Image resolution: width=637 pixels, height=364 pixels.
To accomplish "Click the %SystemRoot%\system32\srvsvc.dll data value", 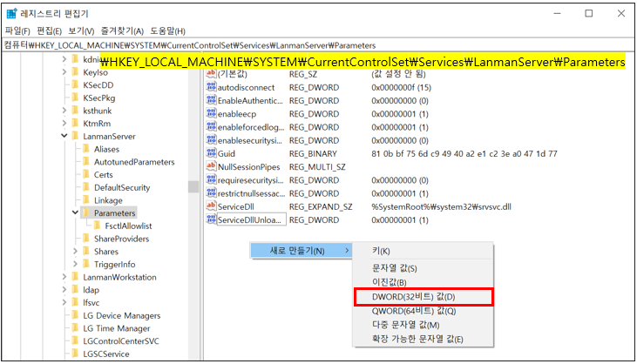I will [x=441, y=206].
